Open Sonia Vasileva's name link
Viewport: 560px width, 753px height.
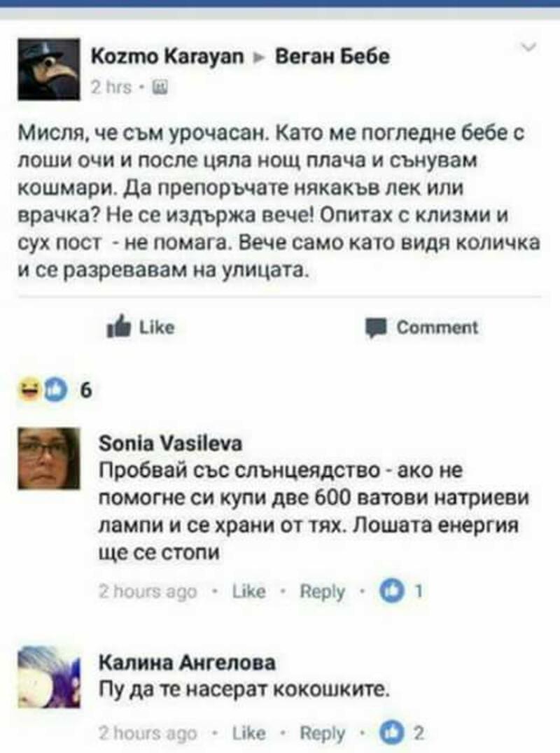tap(171, 443)
